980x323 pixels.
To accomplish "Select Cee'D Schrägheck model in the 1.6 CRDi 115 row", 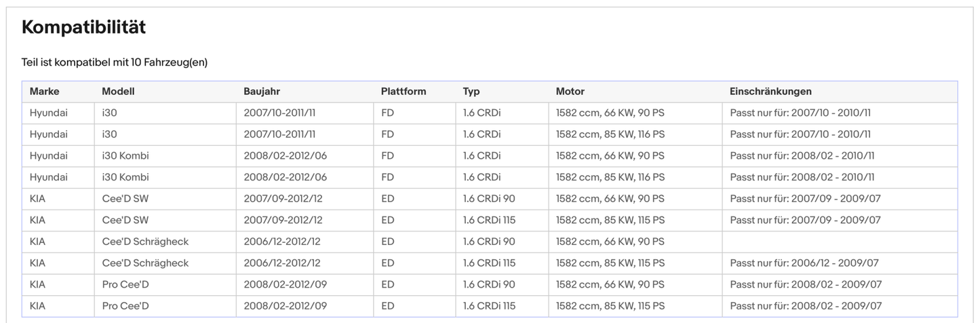I will [x=145, y=263].
